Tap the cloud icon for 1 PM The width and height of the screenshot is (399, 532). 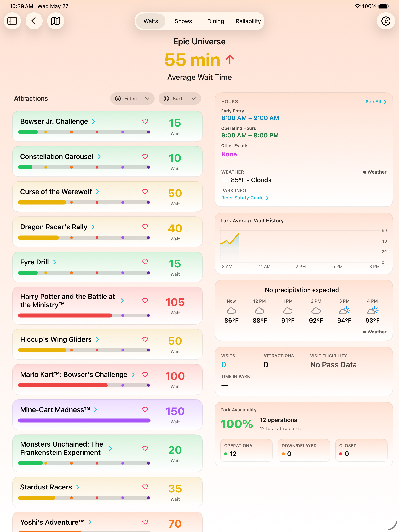click(x=288, y=310)
